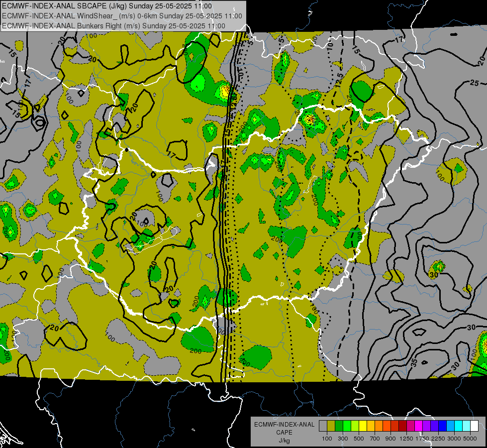Select the white legend swatch
Image resolution: width=487 pixels, height=448 pixels.
click(474, 426)
